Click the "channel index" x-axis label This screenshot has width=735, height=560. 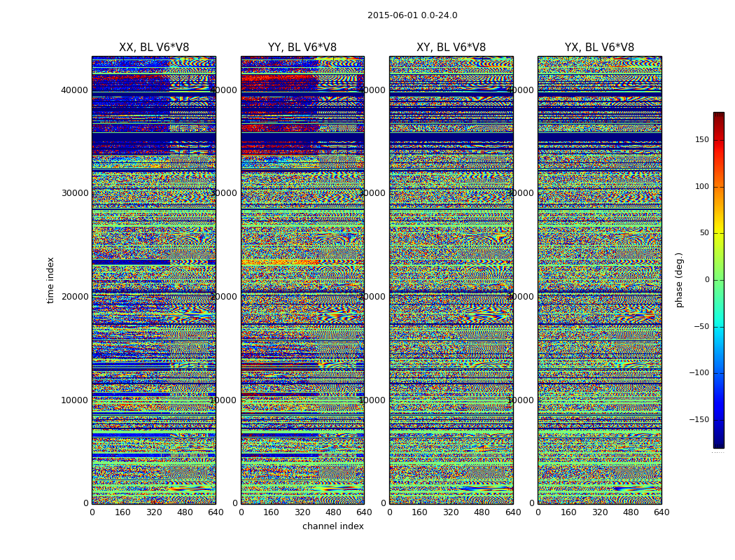332,526
